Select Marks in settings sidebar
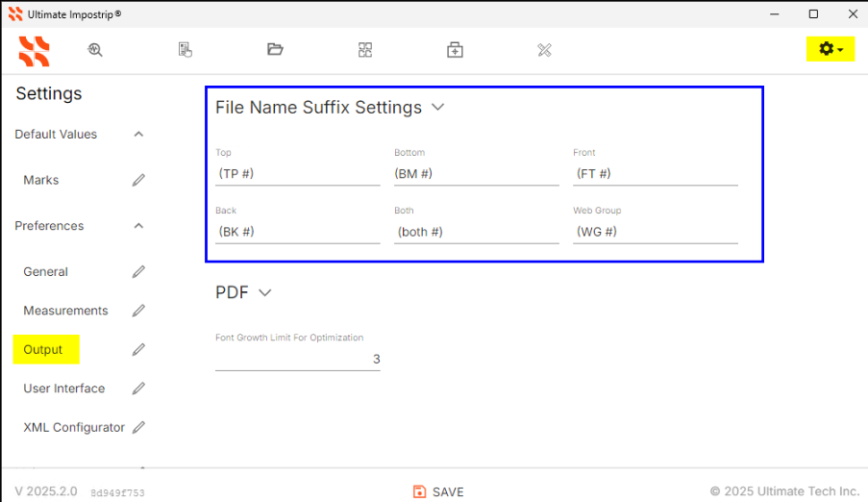The width and height of the screenshot is (868, 502). (41, 180)
